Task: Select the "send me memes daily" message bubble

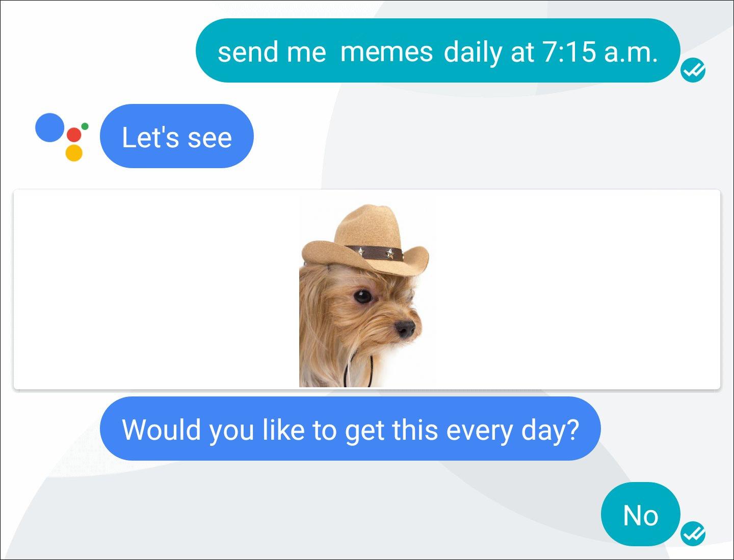Action: click(x=438, y=50)
